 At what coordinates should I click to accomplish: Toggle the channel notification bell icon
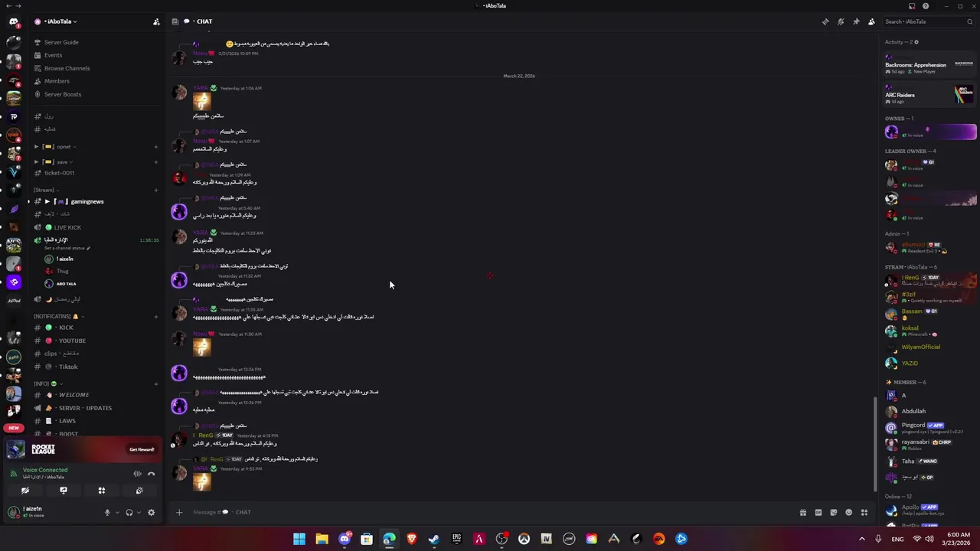pyautogui.click(x=841, y=21)
